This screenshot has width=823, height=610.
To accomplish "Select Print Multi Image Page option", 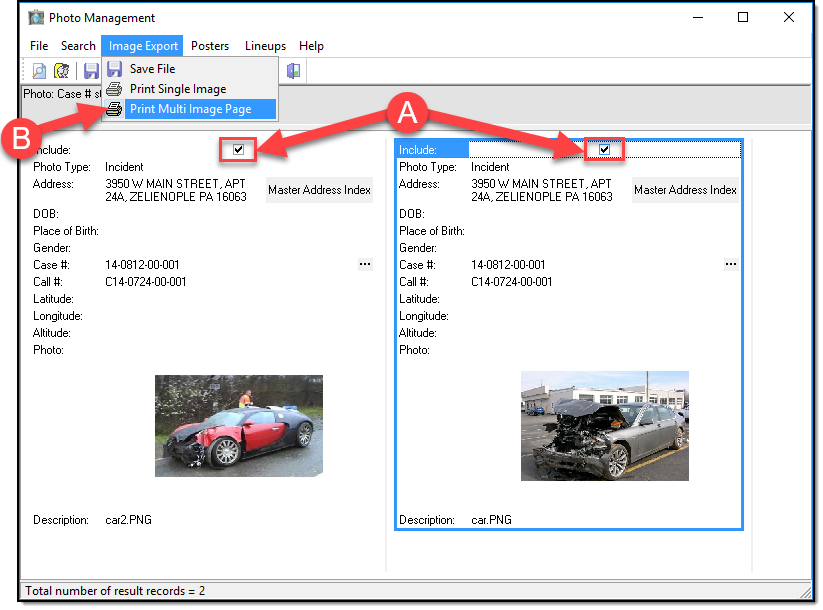I will 190,109.
